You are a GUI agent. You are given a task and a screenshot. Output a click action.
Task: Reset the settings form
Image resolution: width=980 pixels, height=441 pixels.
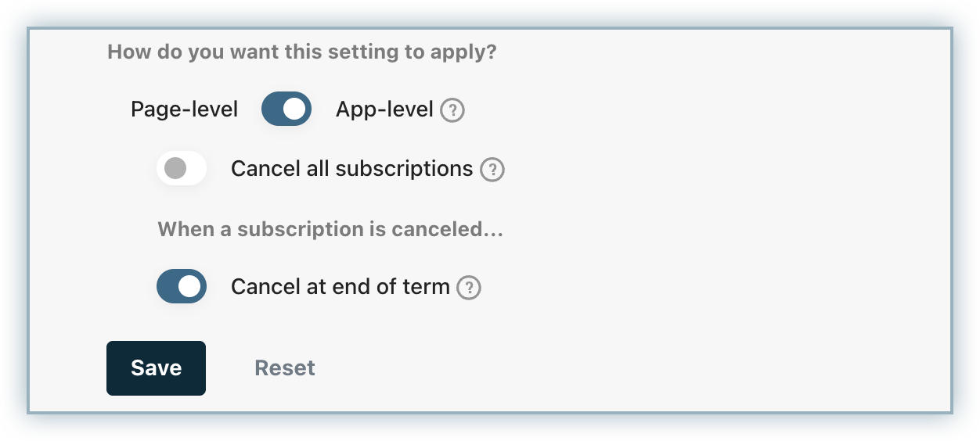click(x=285, y=368)
